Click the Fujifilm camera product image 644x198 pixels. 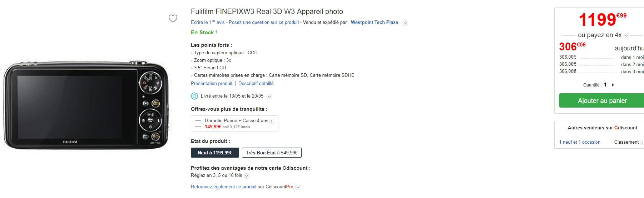(x=86, y=105)
